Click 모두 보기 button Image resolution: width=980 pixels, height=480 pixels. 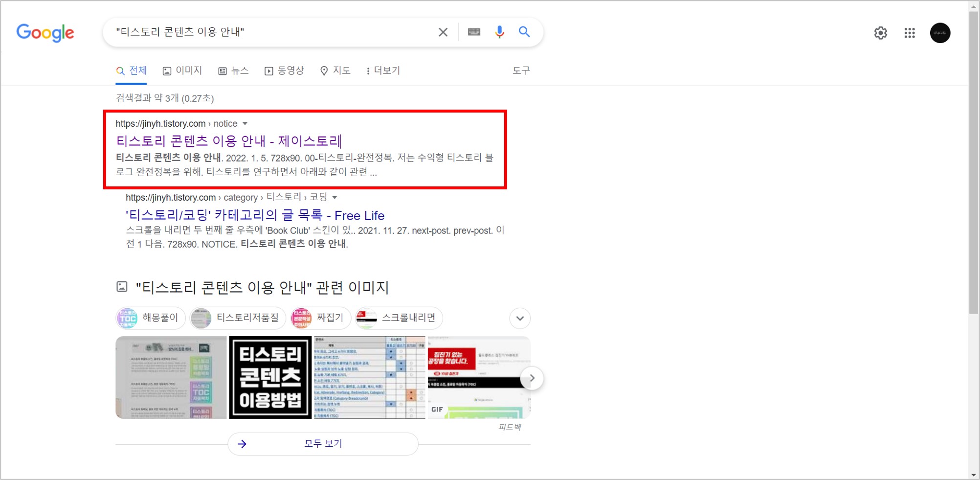coord(323,444)
